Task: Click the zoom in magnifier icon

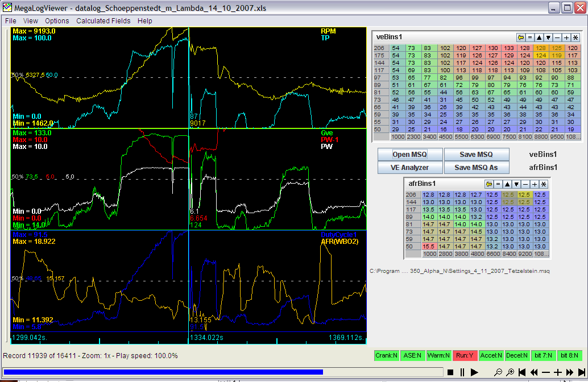Action: (x=510, y=372)
